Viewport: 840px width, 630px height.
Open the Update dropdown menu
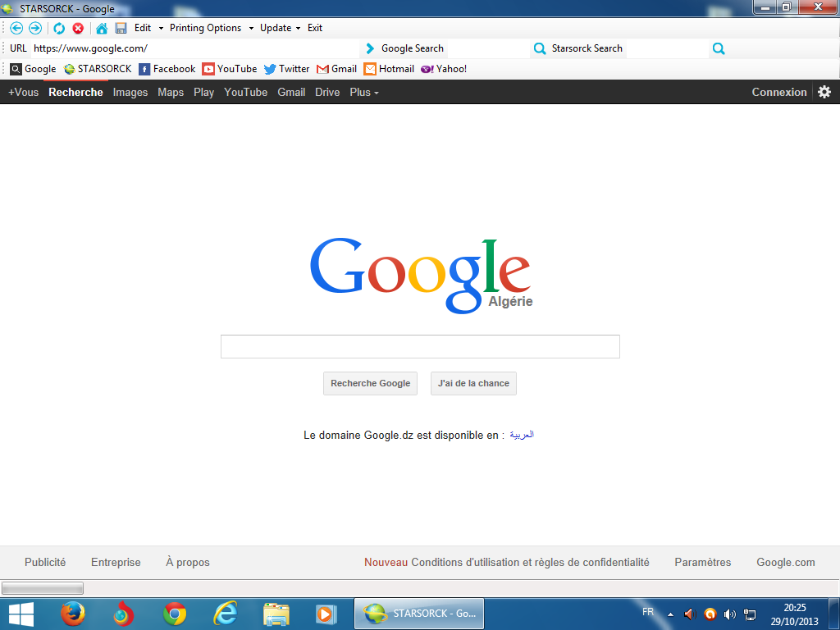pos(280,28)
